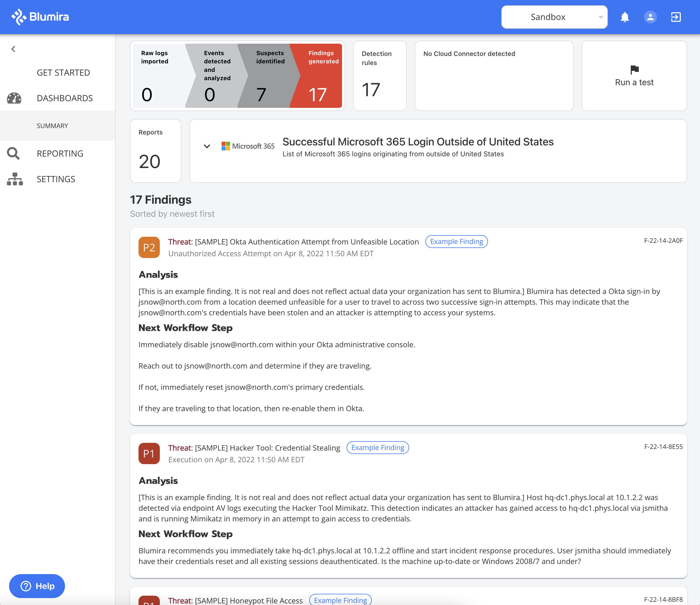
Task: Collapse the sidebar with back chevron
Action: (x=13, y=49)
